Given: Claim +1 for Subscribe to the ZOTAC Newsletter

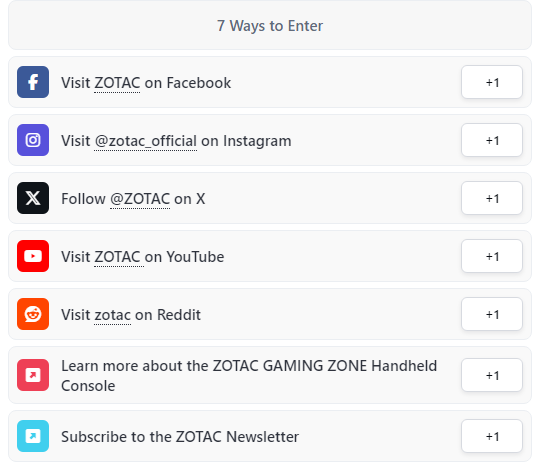Looking at the screenshot, I should pos(492,436).
